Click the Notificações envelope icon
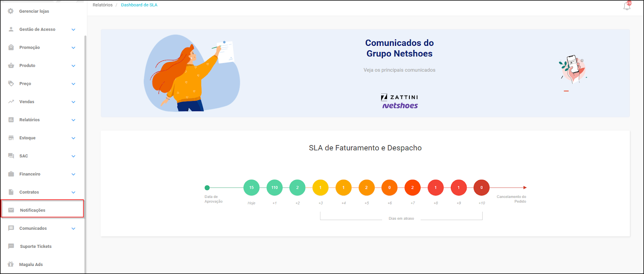Image resolution: width=644 pixels, height=274 pixels. click(x=11, y=210)
